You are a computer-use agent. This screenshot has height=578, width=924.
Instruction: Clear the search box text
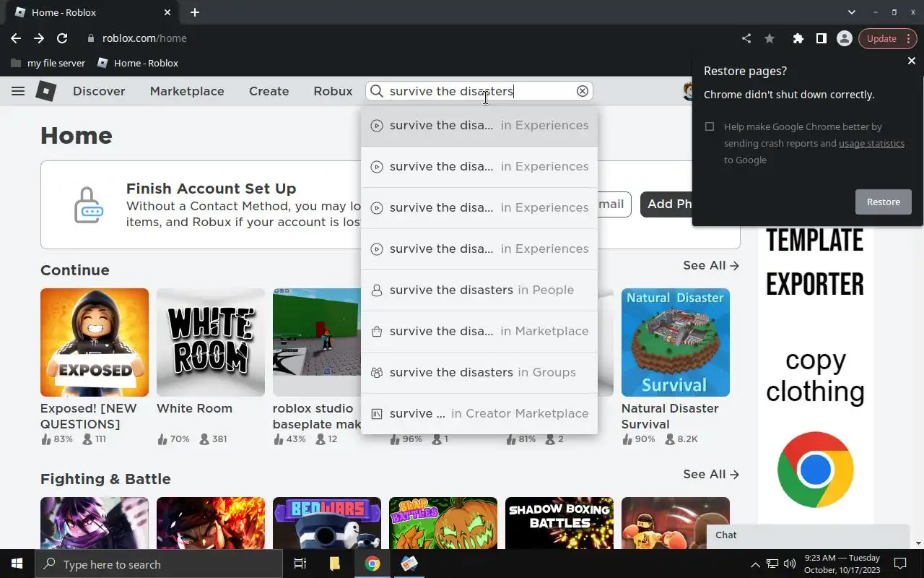pyautogui.click(x=582, y=91)
